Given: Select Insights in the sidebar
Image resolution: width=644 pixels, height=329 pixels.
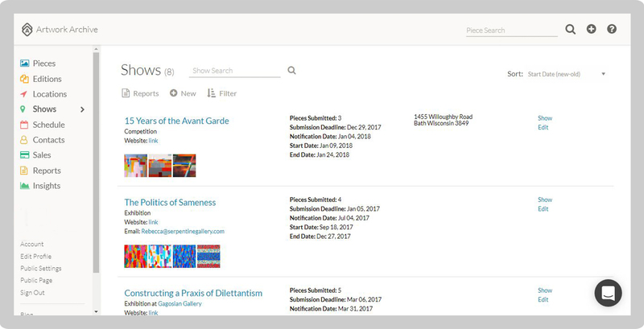Looking at the screenshot, I should tap(47, 186).
